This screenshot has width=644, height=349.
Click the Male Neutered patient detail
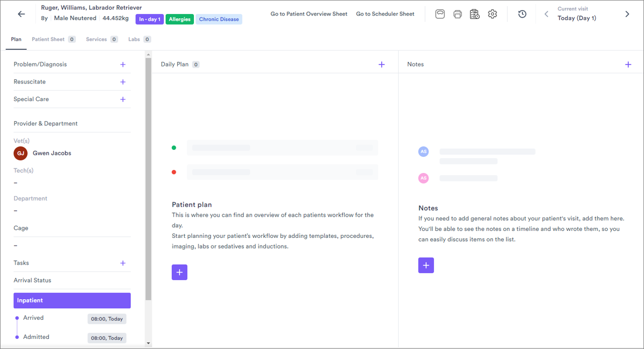tap(75, 18)
